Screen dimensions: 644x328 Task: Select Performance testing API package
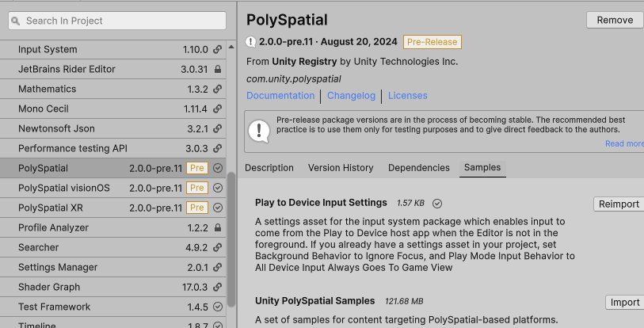pos(113,148)
